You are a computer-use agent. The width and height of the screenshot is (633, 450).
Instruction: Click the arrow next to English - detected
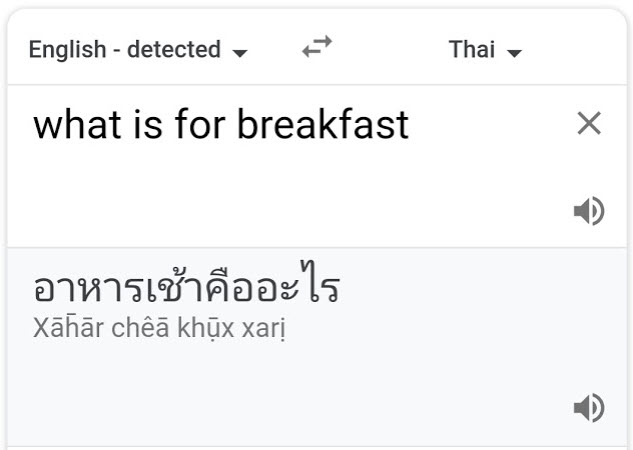click(240, 53)
